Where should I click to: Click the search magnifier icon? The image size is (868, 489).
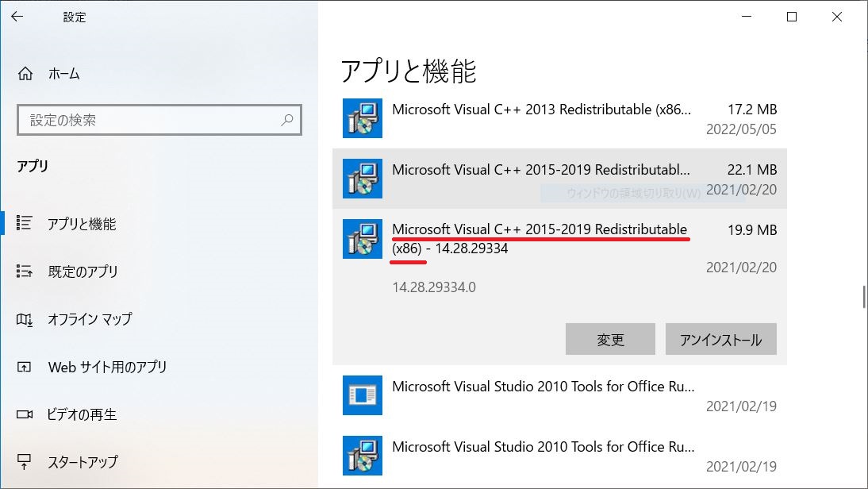[x=286, y=121]
